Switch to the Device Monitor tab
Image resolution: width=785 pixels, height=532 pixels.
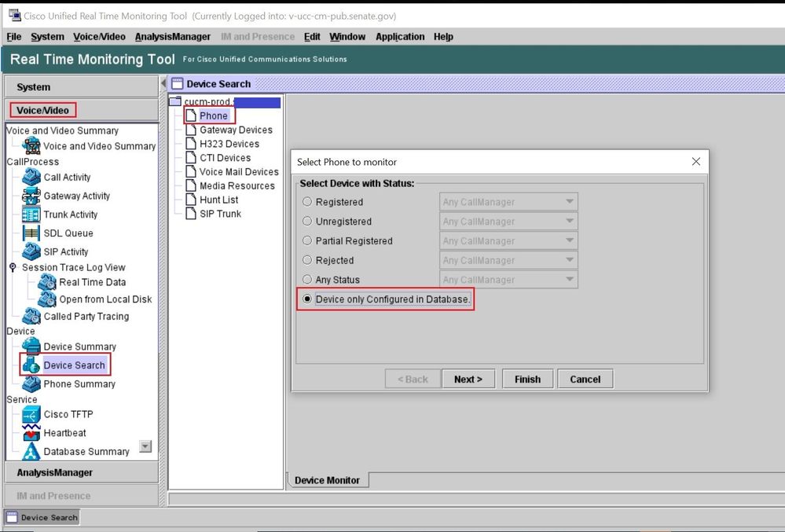pyautogui.click(x=328, y=480)
